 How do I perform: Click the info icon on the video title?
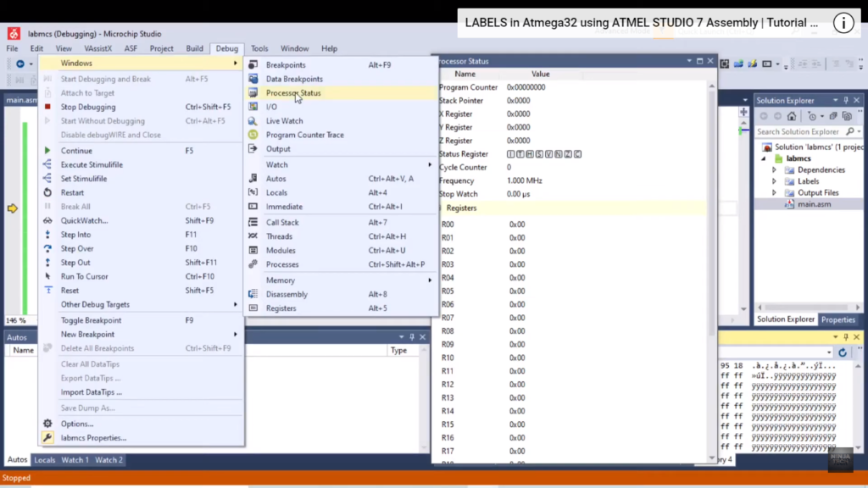[x=843, y=23]
